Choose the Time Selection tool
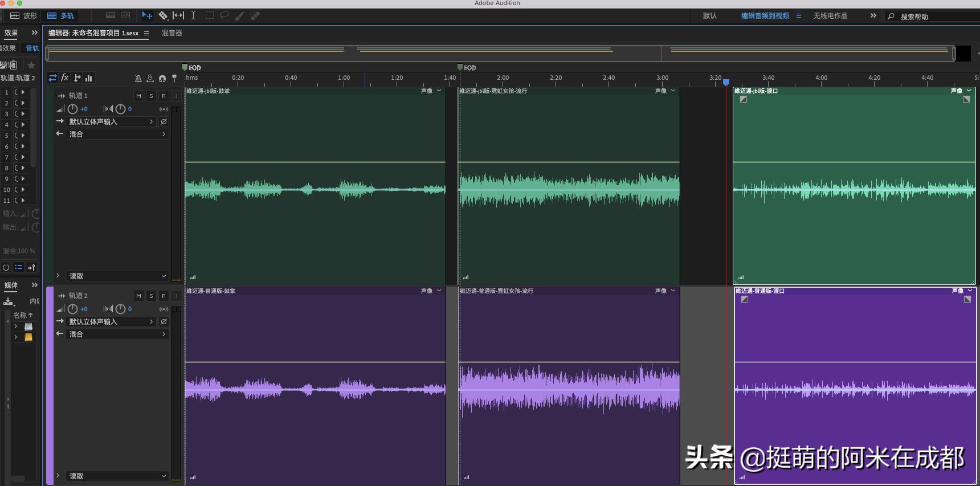This screenshot has height=486, width=980. 193,15
